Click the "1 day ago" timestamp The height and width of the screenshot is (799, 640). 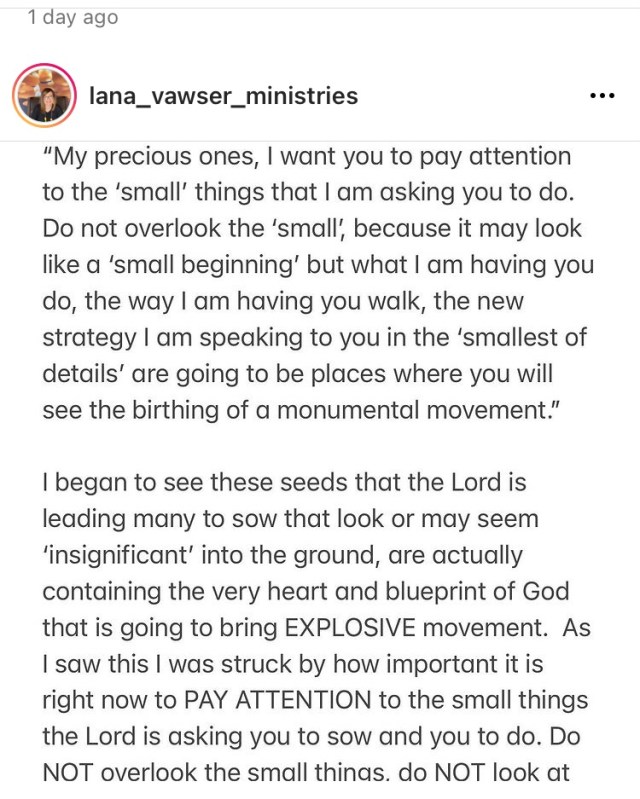pos(73,18)
